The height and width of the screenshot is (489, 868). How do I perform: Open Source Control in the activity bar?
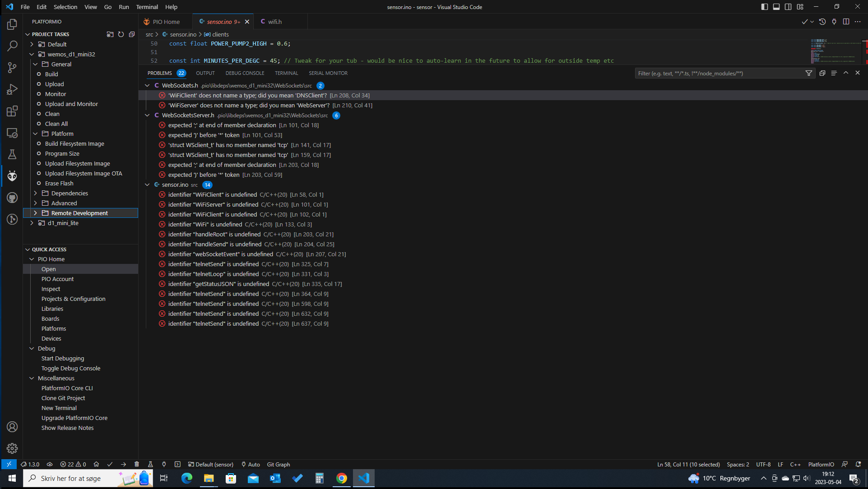coord(12,68)
